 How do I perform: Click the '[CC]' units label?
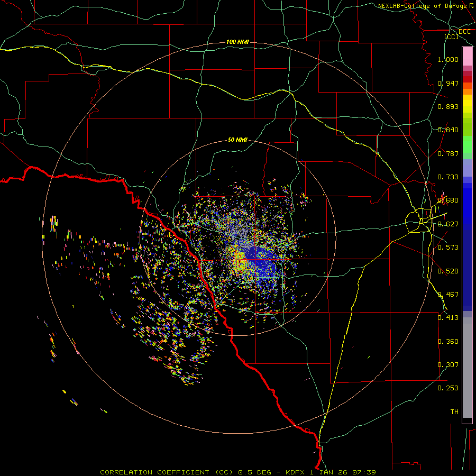(452, 36)
